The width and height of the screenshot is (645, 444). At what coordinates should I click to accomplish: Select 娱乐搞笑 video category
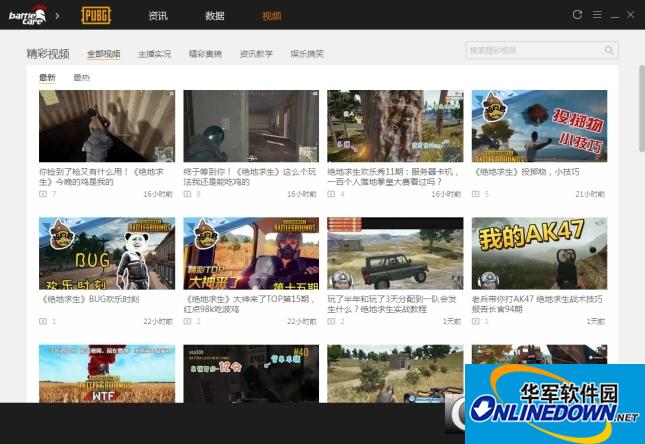pos(307,53)
